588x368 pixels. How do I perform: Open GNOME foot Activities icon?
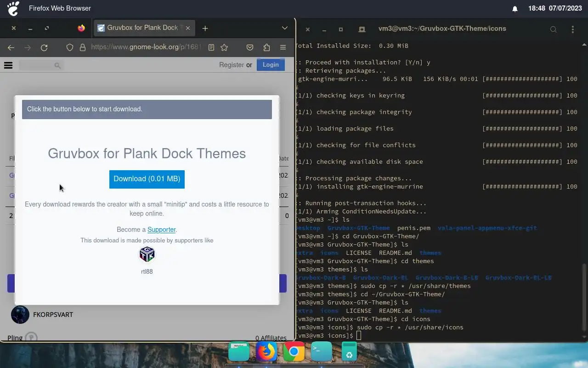coord(13,8)
